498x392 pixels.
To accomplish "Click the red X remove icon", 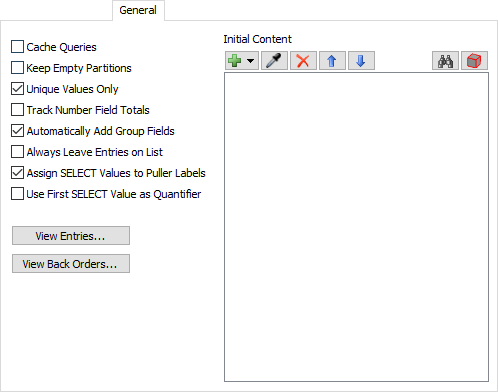I will pos(303,61).
